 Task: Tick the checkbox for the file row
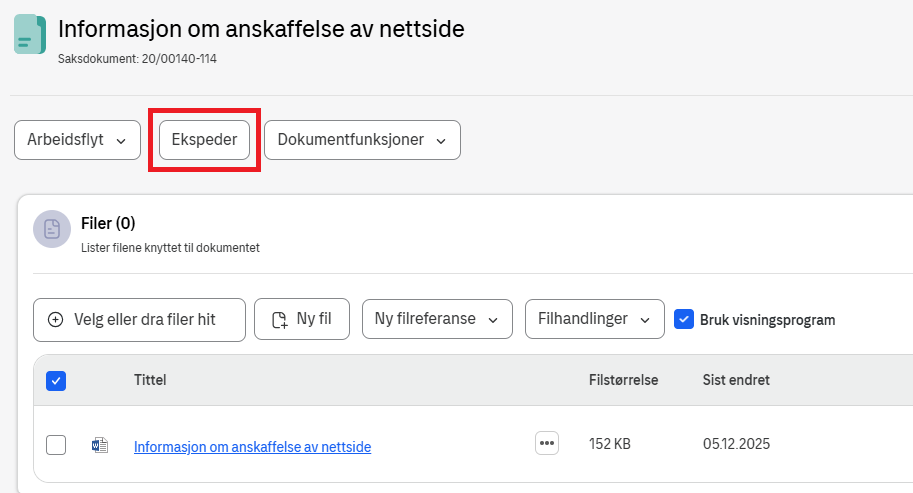click(56, 445)
